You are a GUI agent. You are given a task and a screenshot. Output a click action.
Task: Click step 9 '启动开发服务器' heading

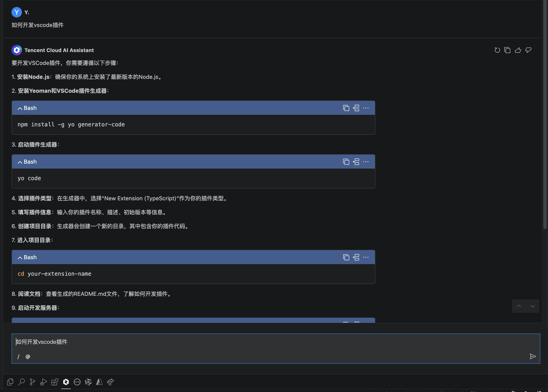(37, 308)
